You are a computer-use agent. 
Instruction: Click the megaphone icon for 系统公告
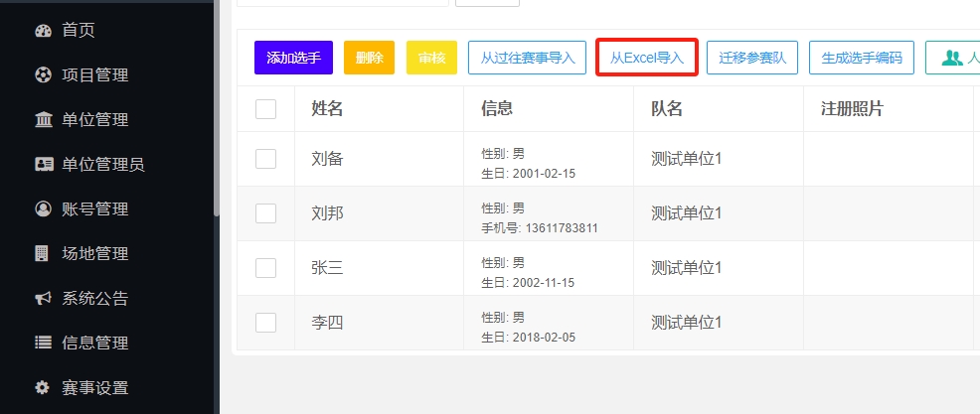point(43,299)
